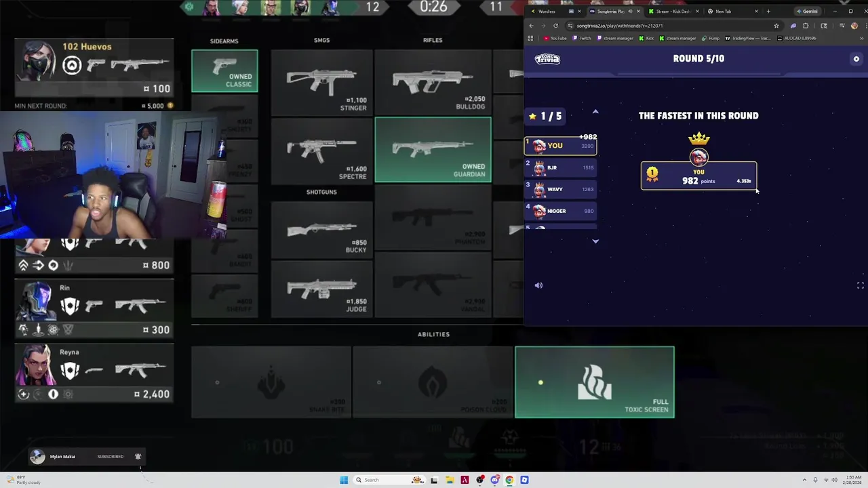Open the blue square app on taskbar

524,480
